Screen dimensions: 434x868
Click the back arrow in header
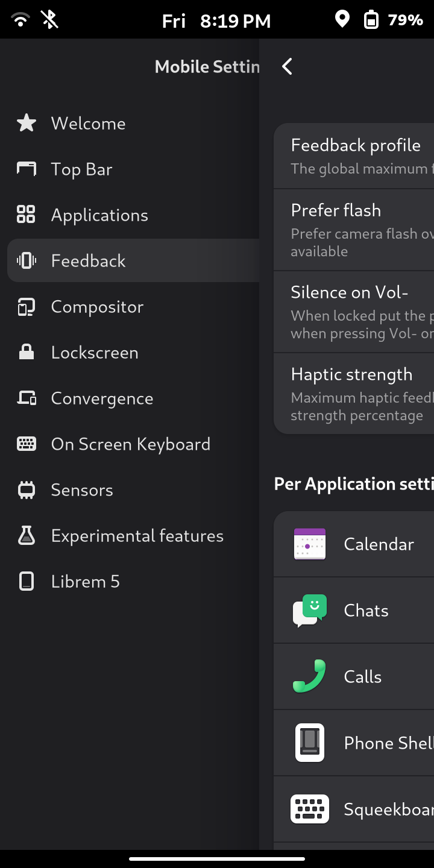[288, 66]
